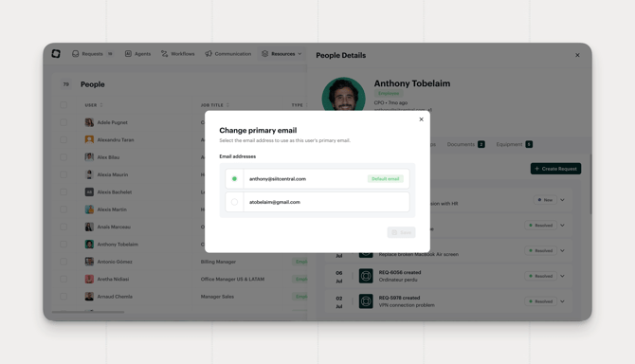Screen dimensions: 635x364
Task: Open the Agents section
Action: tap(137, 54)
